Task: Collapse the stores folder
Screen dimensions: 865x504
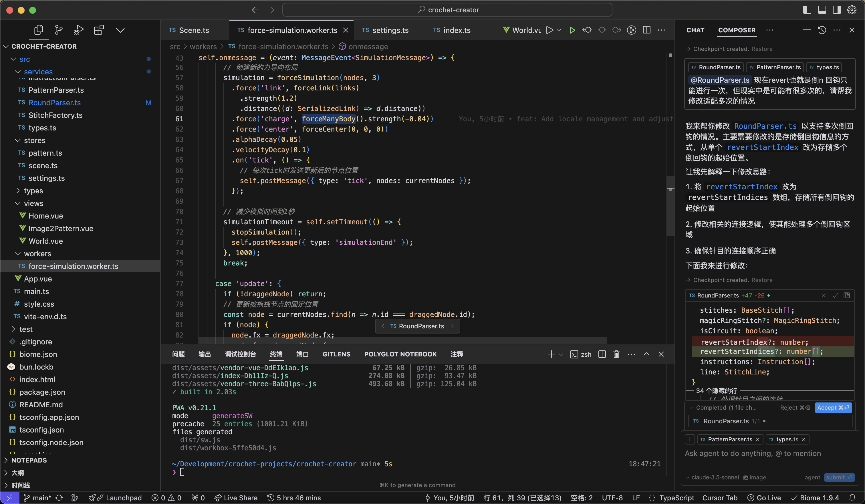Action: pyautogui.click(x=17, y=140)
